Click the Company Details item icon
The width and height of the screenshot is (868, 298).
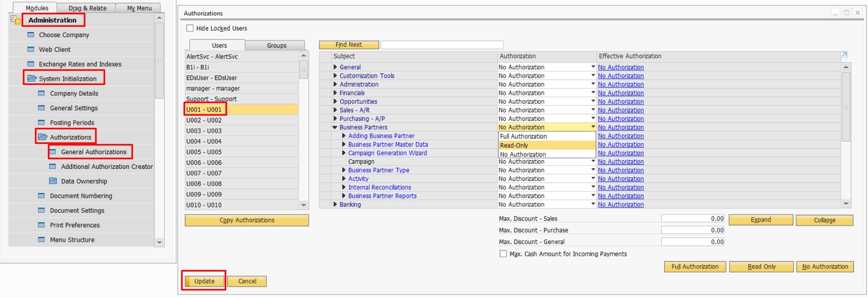coord(41,93)
